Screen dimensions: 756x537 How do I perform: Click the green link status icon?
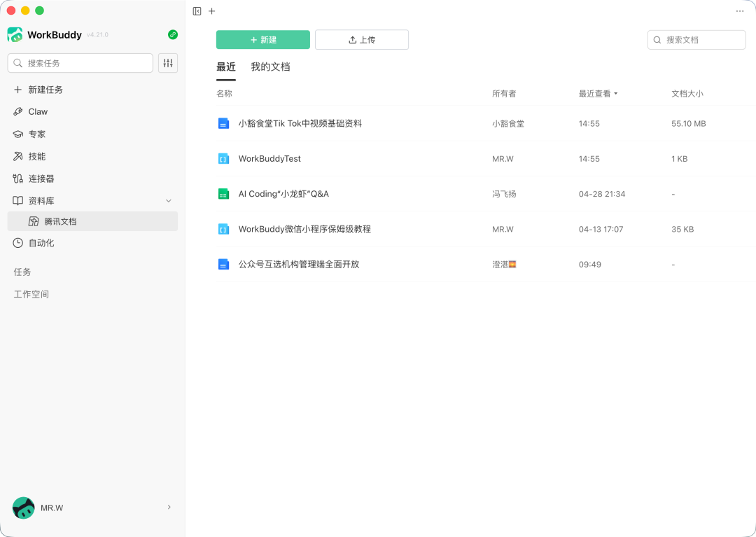[x=173, y=35]
